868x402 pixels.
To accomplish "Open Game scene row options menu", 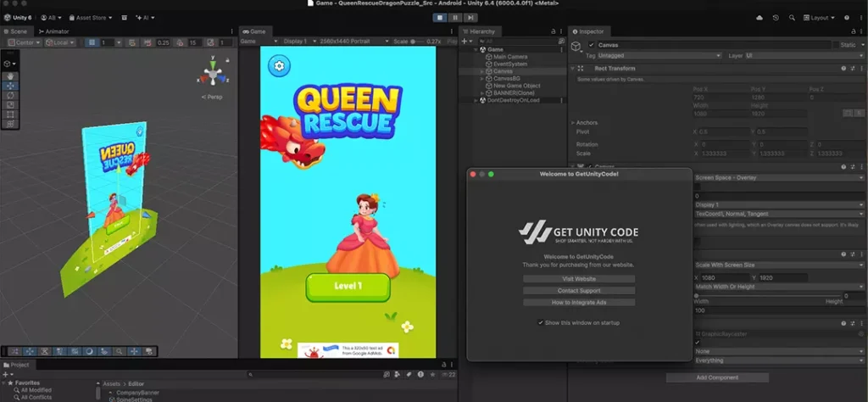I will pos(562,49).
